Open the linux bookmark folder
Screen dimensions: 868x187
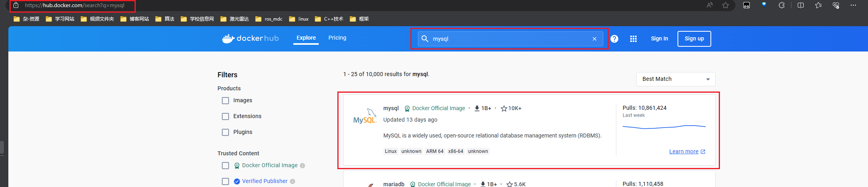pyautogui.click(x=299, y=19)
